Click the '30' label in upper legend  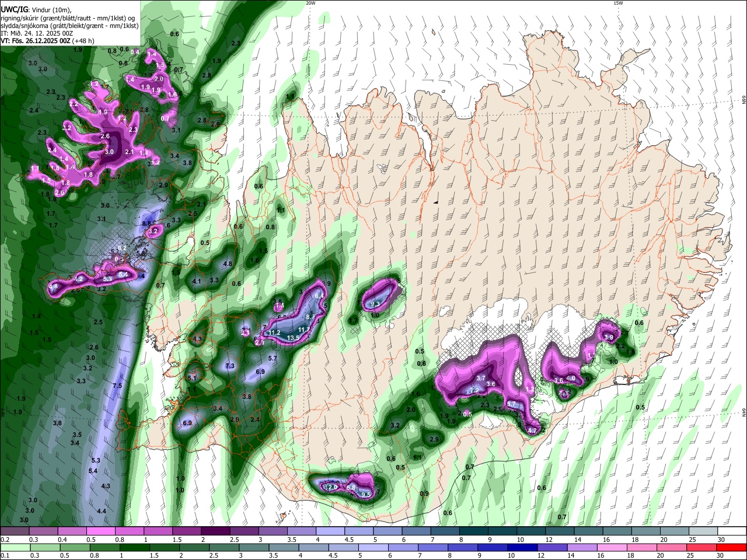pyautogui.click(x=721, y=540)
